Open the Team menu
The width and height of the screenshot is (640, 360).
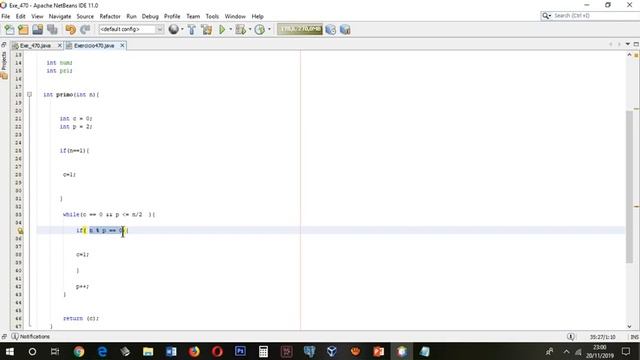[193, 16]
